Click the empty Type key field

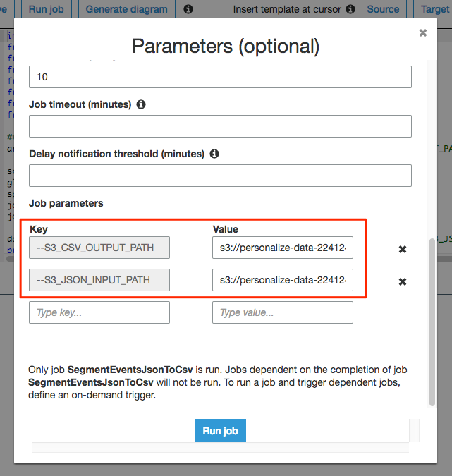99,312
